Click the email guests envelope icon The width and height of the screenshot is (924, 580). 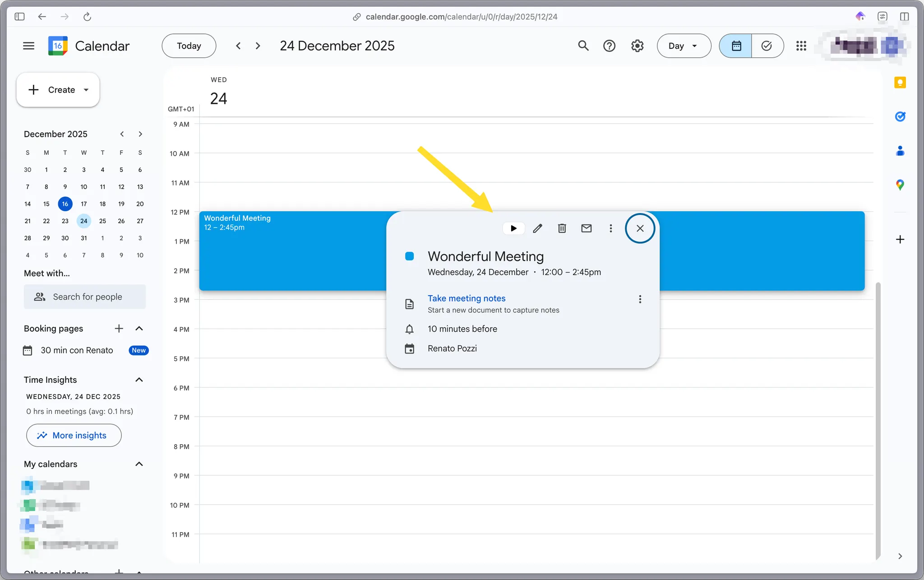point(586,228)
